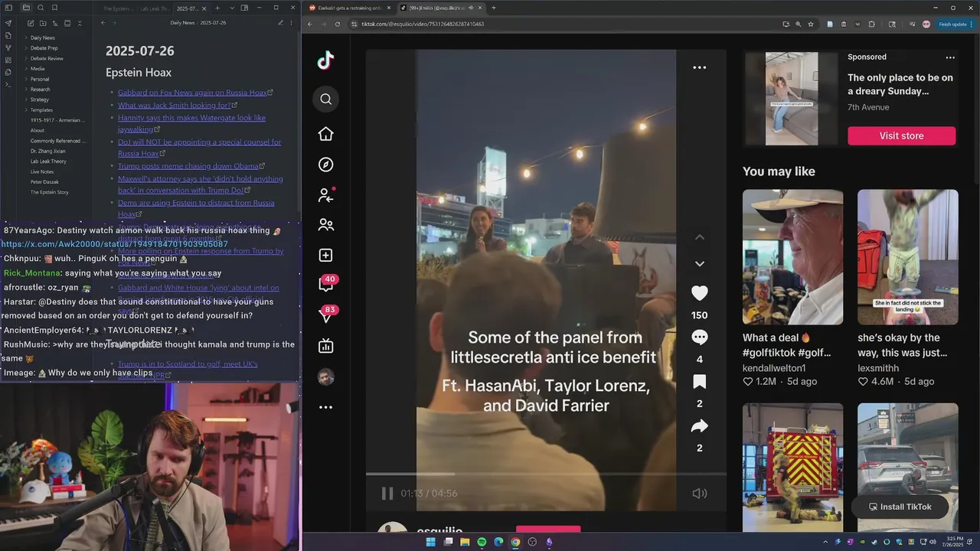Viewport: 980px width, 551px height.
Task: Change sort order in Obsidian file explorer
Action: tap(55, 23)
